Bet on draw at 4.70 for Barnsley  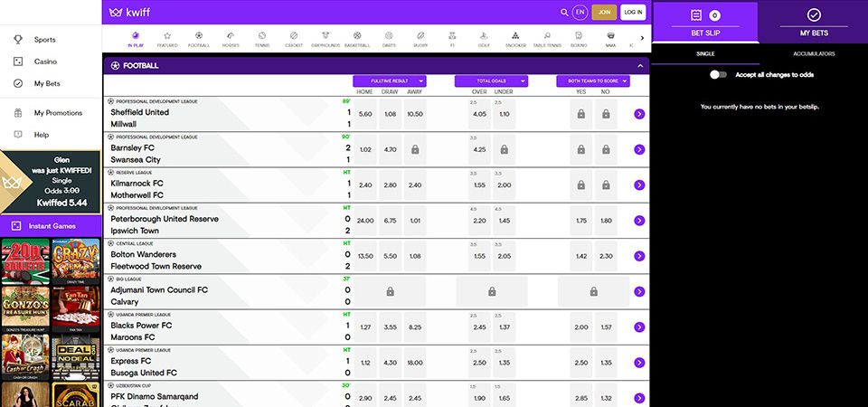tap(391, 149)
